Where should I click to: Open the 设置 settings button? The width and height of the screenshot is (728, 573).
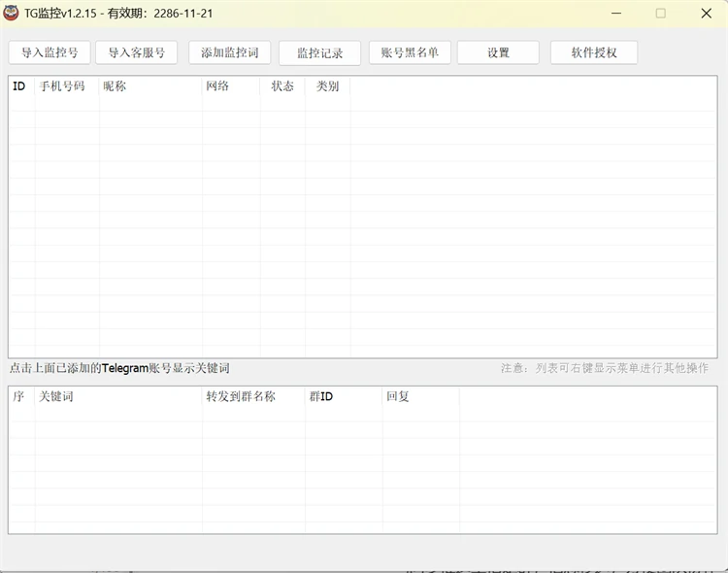(498, 52)
